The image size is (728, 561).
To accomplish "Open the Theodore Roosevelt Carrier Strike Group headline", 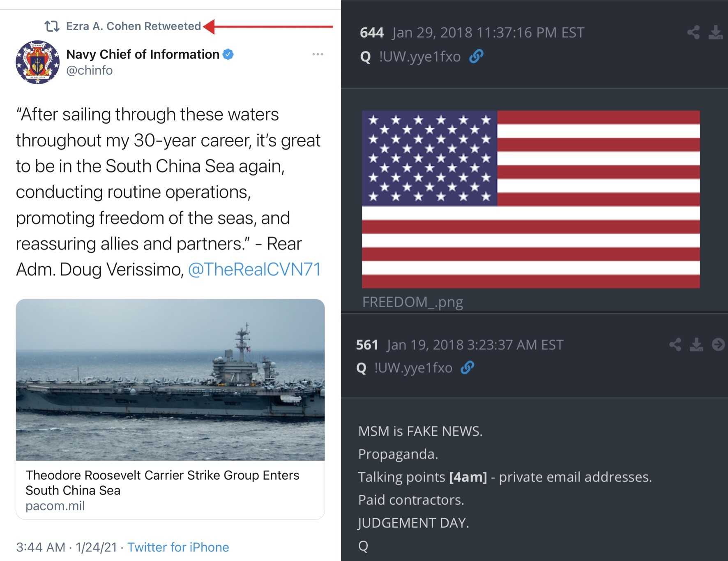I will (x=162, y=483).
